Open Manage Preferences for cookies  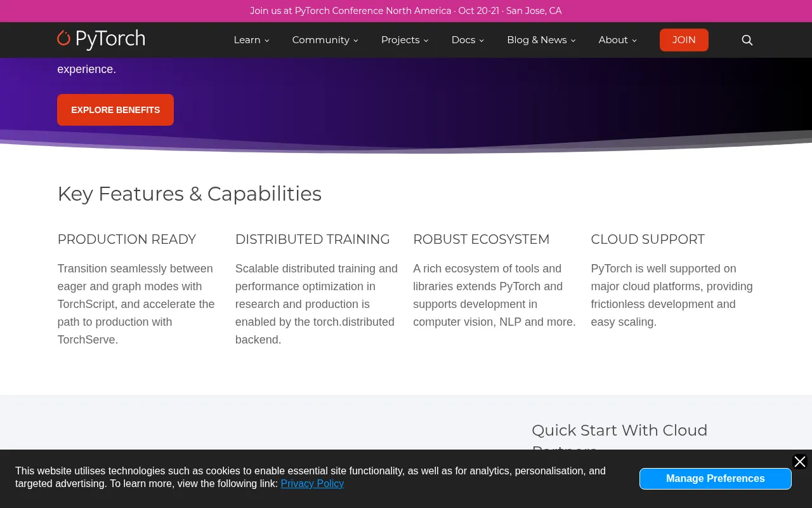tap(716, 479)
